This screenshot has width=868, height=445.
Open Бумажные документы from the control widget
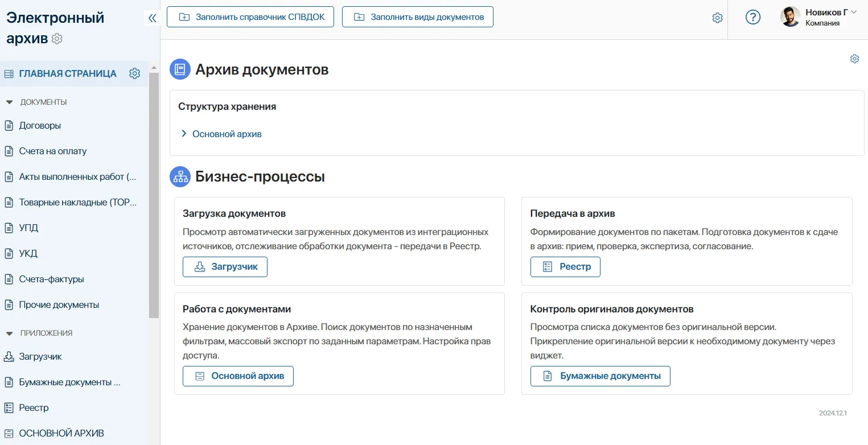tap(600, 376)
